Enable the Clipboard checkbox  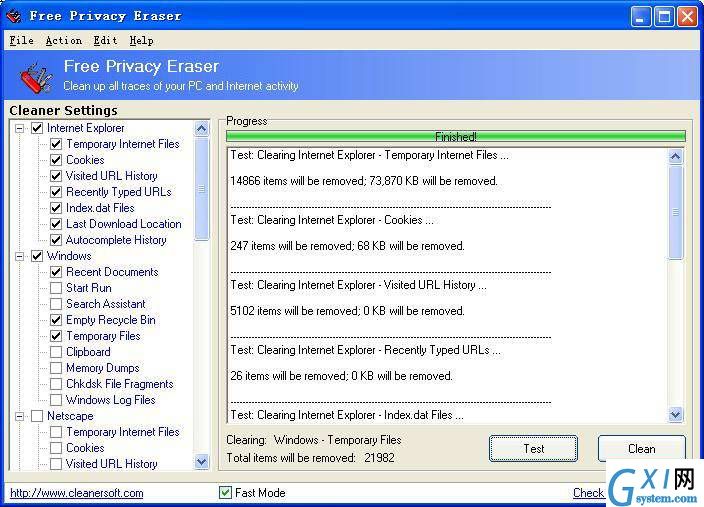pyautogui.click(x=56, y=352)
